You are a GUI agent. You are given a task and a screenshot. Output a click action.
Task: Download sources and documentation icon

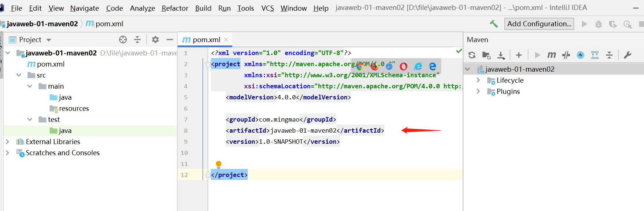pos(501,55)
